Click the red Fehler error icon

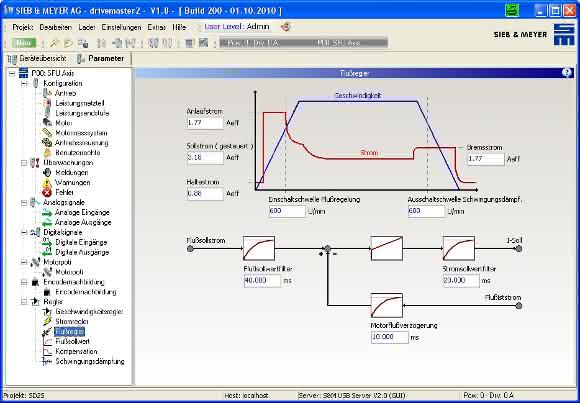click(47, 192)
